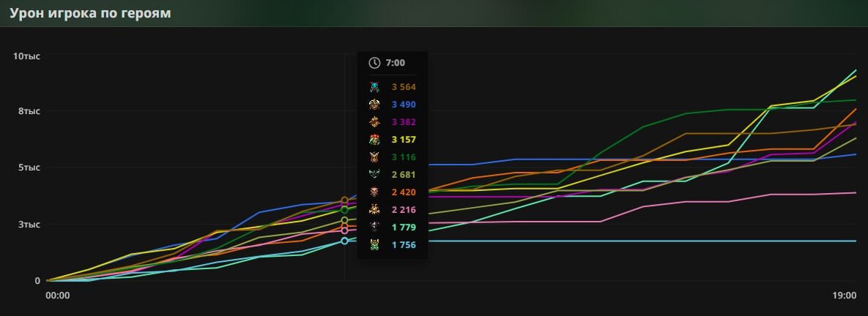This screenshot has width=868, height=316.
Task: Click the dark green value 3 116
Action: [404, 157]
